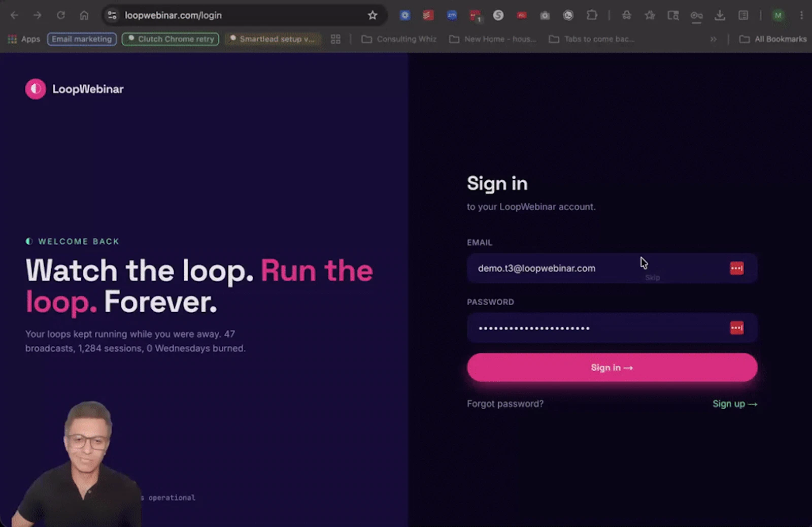Open the Clutch Chrome retry tab group
The image size is (812, 527).
tap(171, 39)
